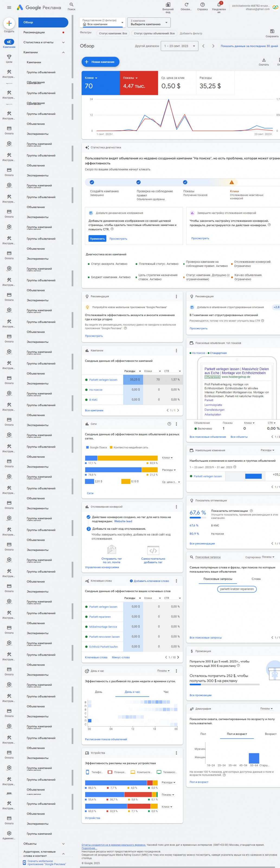Viewport: 280px width, 868px height.
Task: Open the Цели trophy sidebar icon
Action: click(x=9, y=57)
